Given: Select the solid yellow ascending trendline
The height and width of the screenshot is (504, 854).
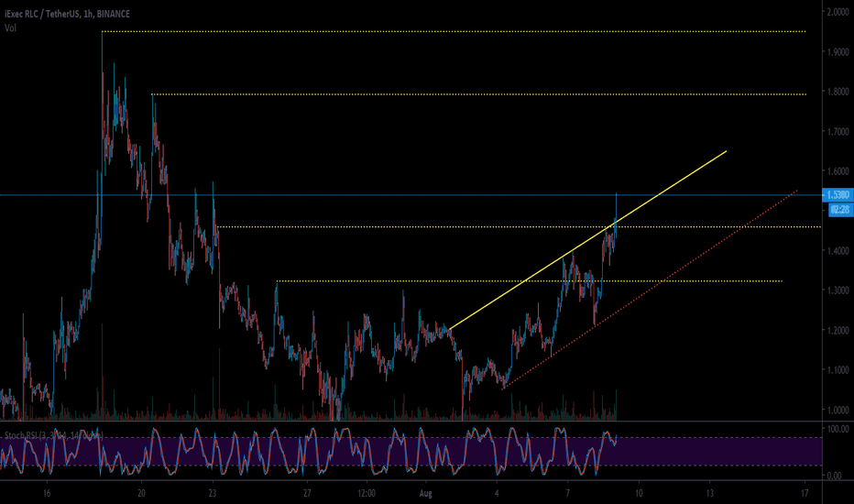Looking at the screenshot, I should (x=588, y=240).
